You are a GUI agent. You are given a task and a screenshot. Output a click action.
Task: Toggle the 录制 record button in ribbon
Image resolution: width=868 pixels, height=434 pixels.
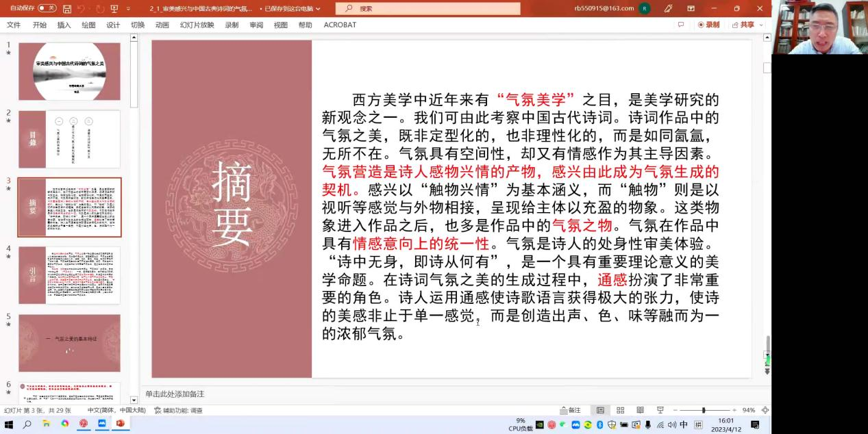click(709, 25)
